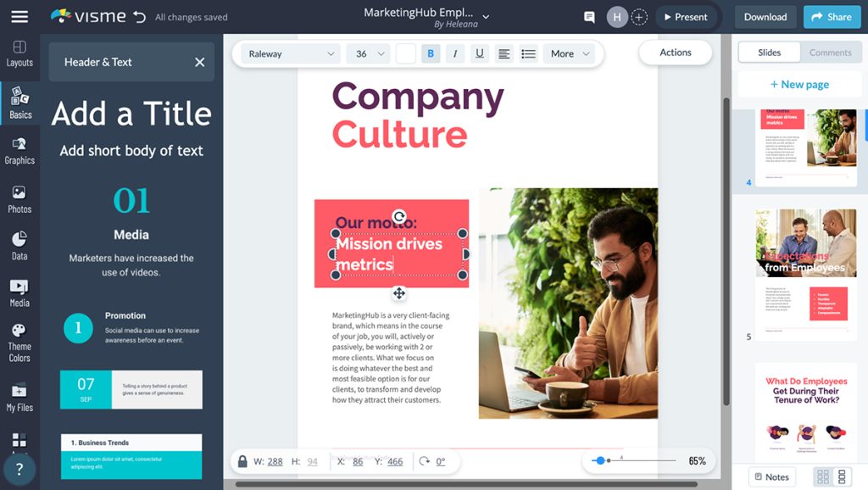Click the lock icon in the bottom toolbar
This screenshot has height=490, width=868.
[x=242, y=461]
